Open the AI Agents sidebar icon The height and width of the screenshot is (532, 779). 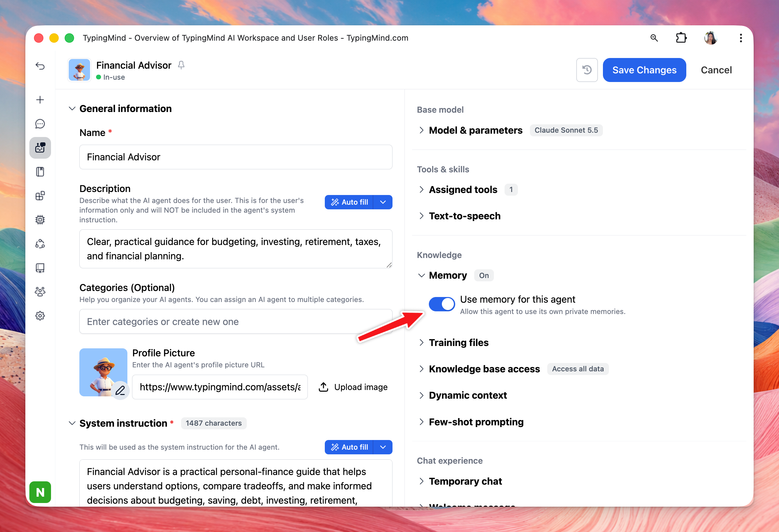(x=40, y=148)
